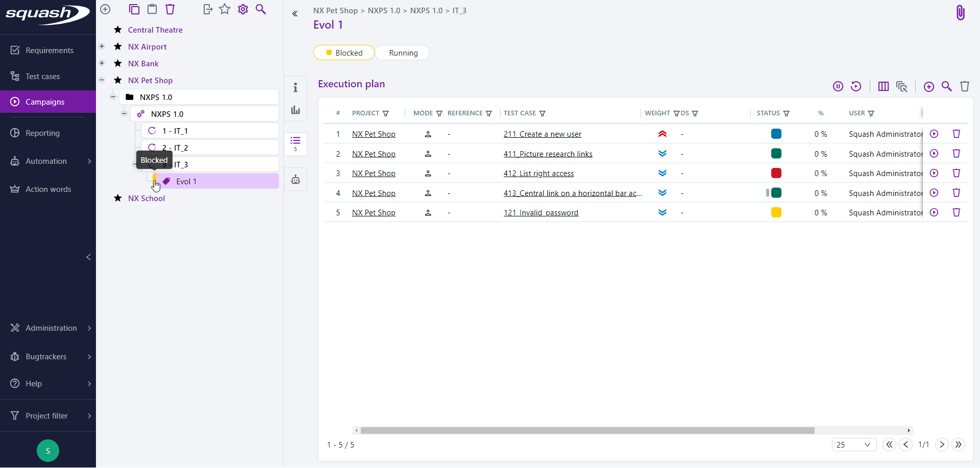Toggle the Running status chip

(x=403, y=53)
